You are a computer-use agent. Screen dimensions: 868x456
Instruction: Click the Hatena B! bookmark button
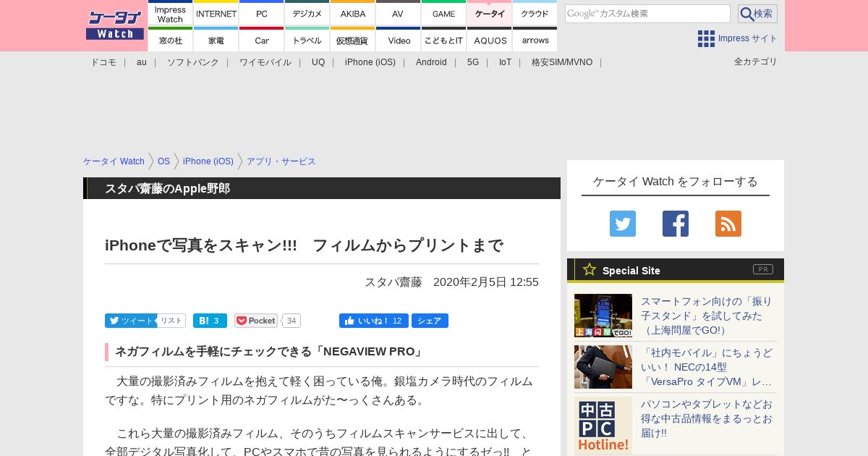pos(210,321)
